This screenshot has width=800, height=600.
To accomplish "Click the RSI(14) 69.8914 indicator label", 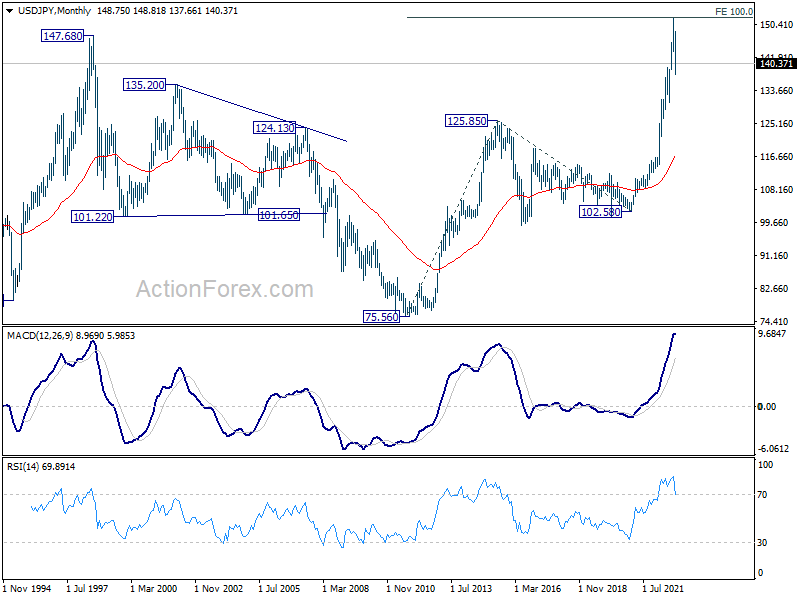I will click(41, 466).
